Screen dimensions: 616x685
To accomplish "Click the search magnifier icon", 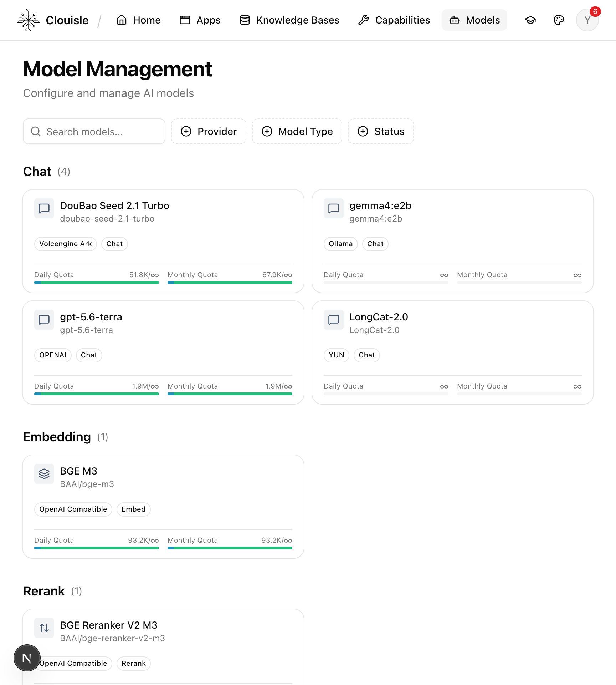I will tap(36, 131).
